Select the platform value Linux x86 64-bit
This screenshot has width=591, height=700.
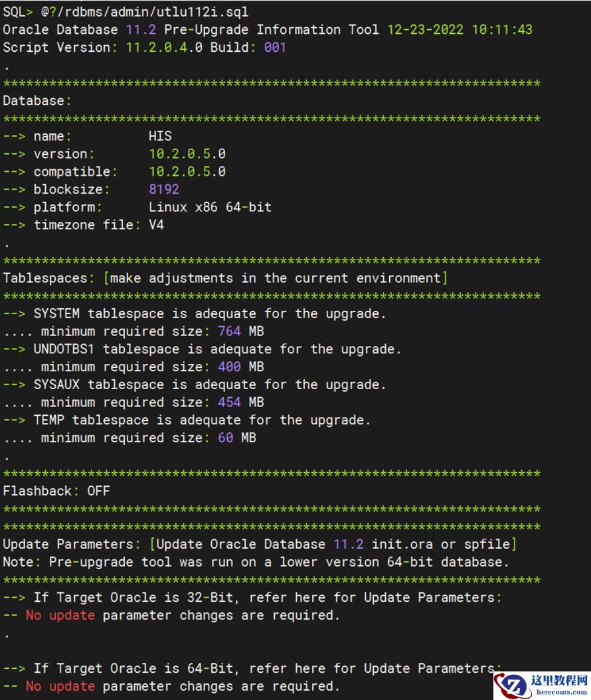[x=210, y=207]
